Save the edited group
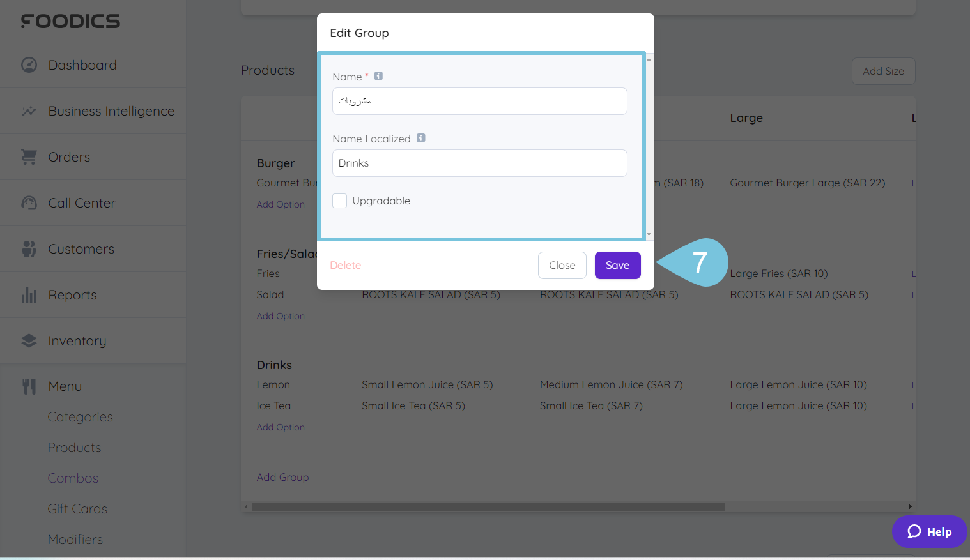Viewport: 970px width, 560px height. tap(617, 265)
